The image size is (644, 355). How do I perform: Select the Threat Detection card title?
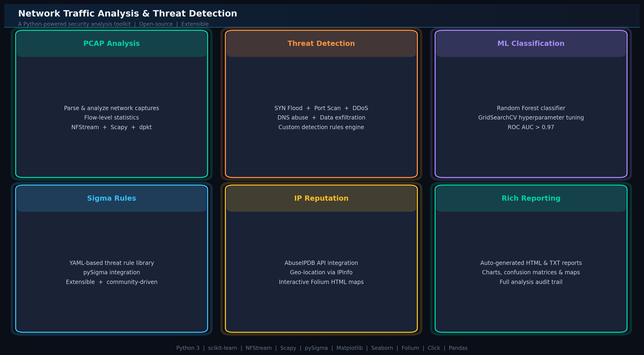click(x=321, y=44)
